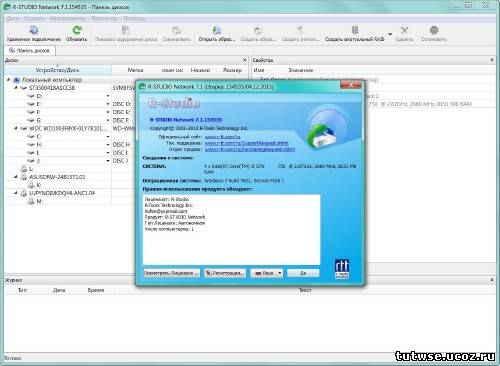This screenshot has width=500, height=366.
Task: Click the Delete X toolbar icon
Action: pyautogui.click(x=404, y=30)
